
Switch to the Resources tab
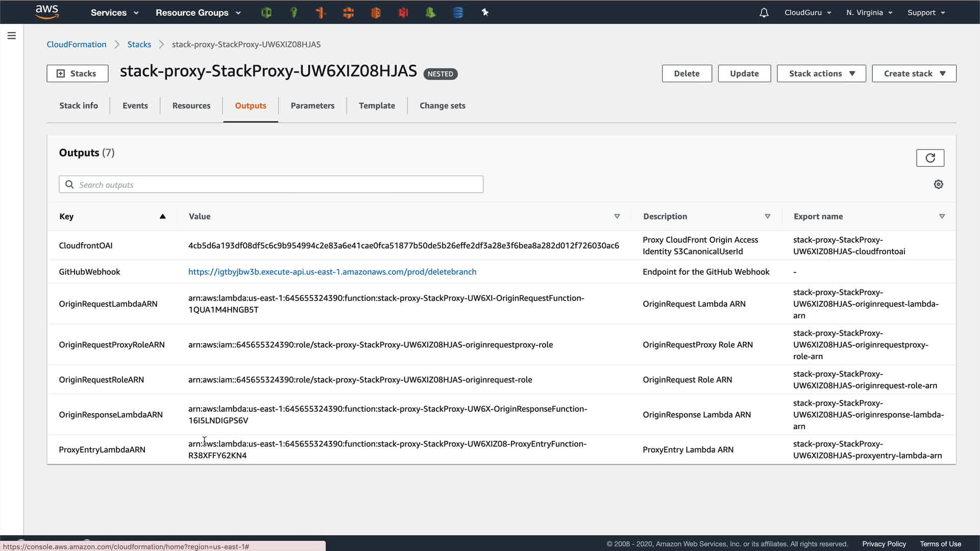[191, 106]
